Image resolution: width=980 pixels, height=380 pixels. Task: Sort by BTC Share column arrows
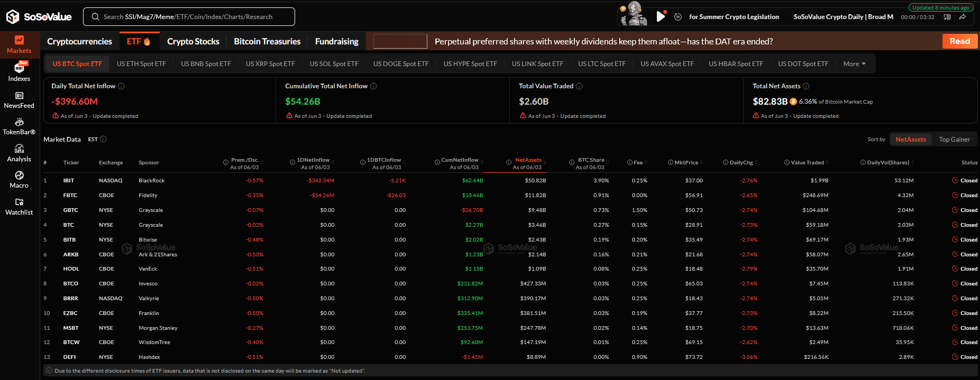[x=608, y=162]
